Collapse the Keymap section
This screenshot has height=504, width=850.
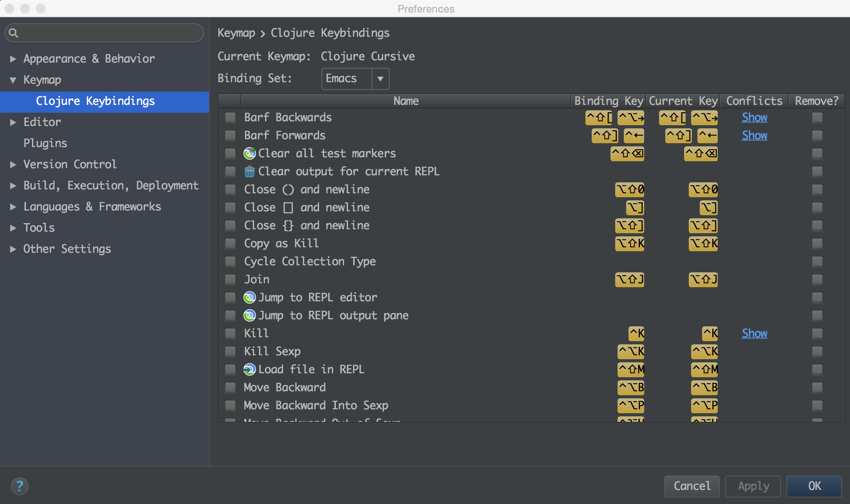tap(13, 80)
